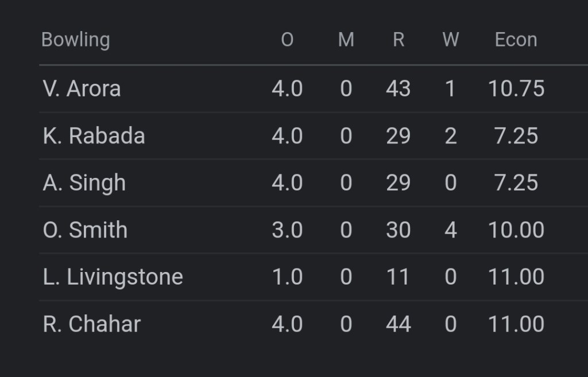
Task: Select the W wickets column header
Action: [x=451, y=40]
